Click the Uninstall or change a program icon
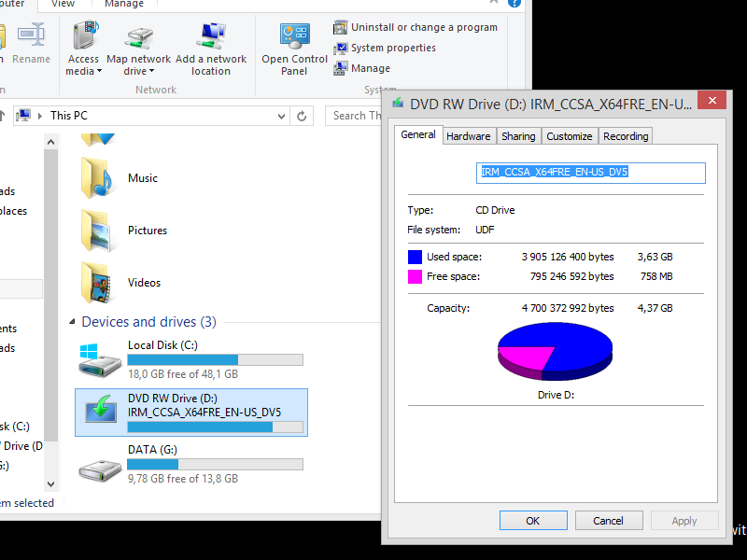747x560 pixels. (340, 28)
